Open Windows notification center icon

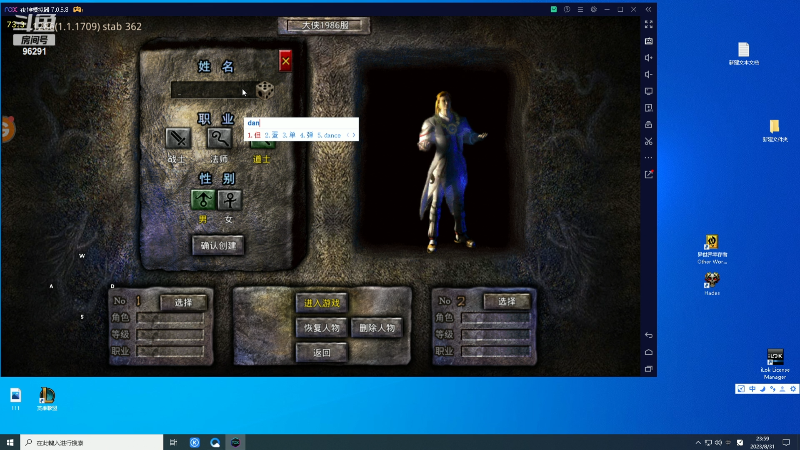tap(786, 442)
